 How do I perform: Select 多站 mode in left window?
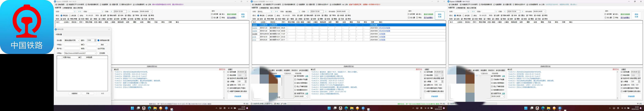79,15
